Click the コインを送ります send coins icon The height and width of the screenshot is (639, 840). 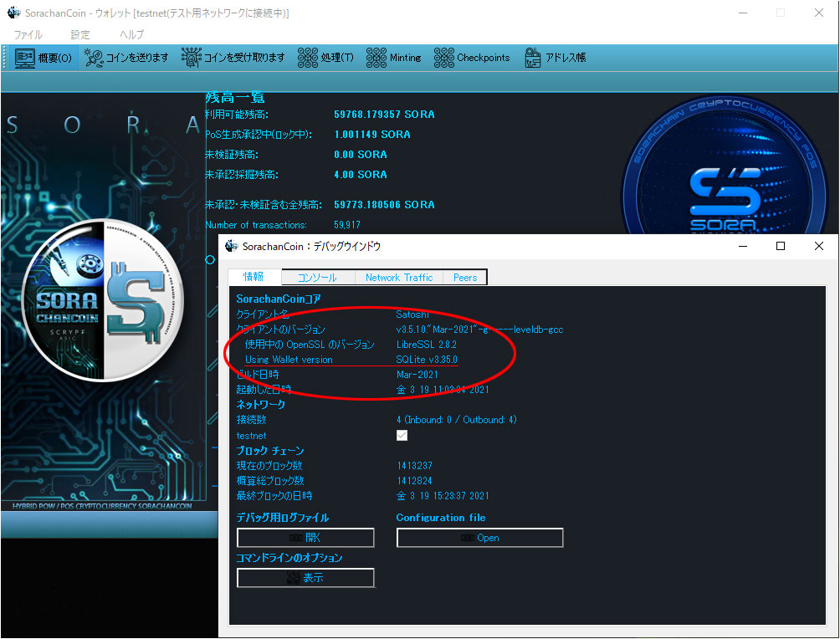(93, 58)
